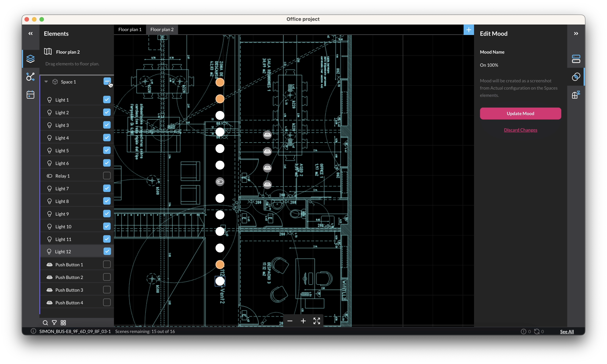The height and width of the screenshot is (364, 607).
Task: Click the search icon below elements list
Action: [45, 323]
